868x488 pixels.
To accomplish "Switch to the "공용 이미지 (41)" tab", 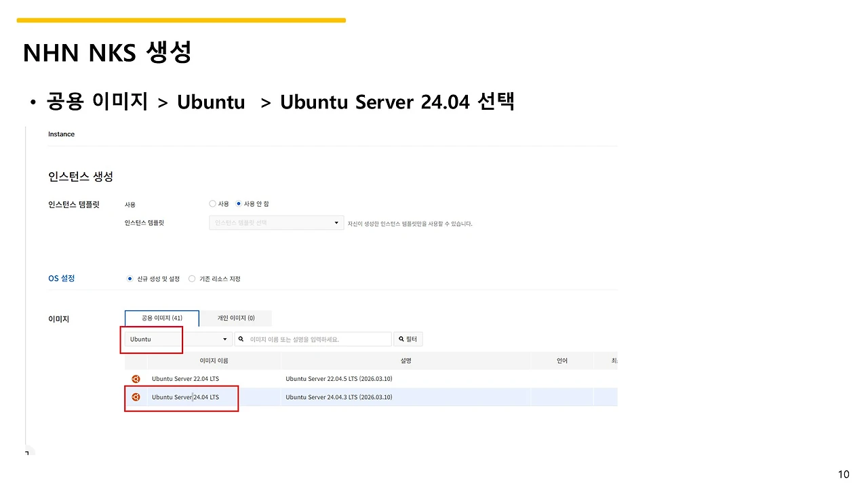I will pos(162,318).
